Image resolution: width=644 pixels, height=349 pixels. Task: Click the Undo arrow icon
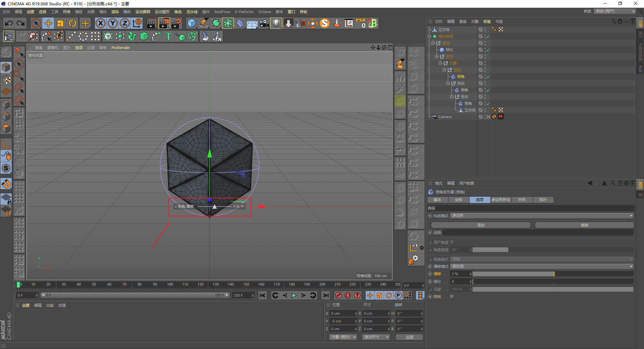coord(9,23)
